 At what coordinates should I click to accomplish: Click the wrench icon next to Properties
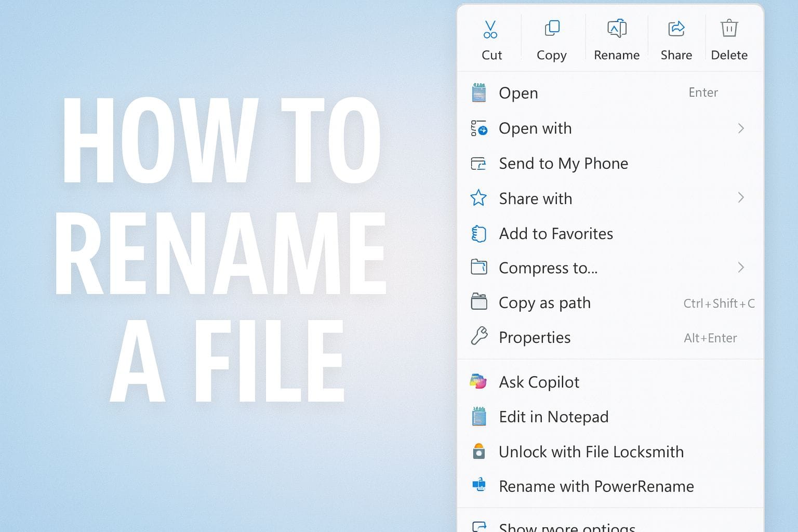(x=478, y=337)
